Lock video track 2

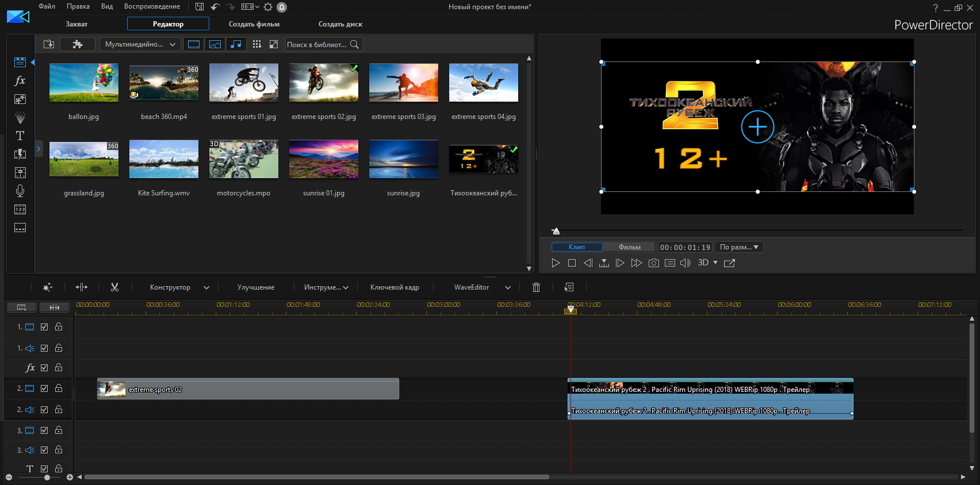tap(59, 388)
